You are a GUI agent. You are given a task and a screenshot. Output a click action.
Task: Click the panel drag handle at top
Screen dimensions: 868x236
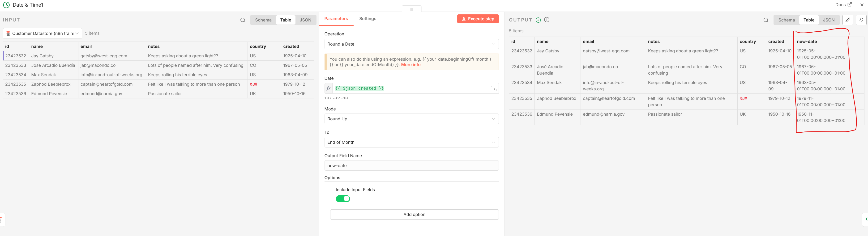(x=411, y=9)
